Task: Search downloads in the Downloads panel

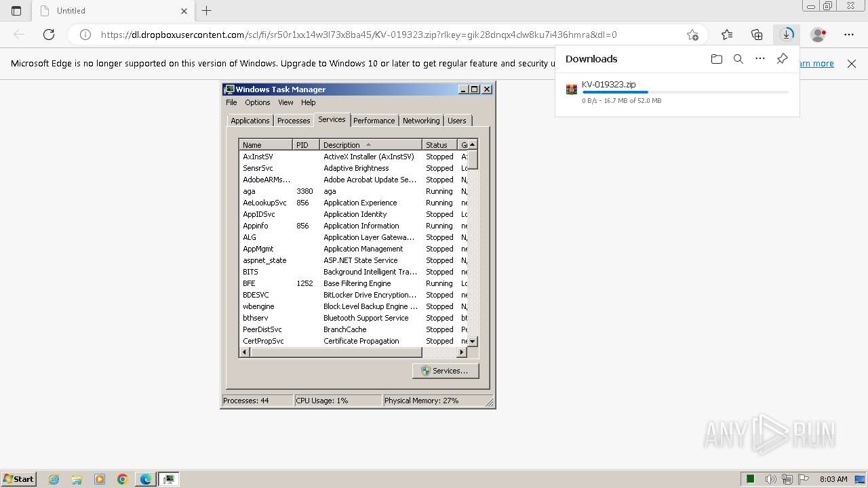Action: [738, 59]
